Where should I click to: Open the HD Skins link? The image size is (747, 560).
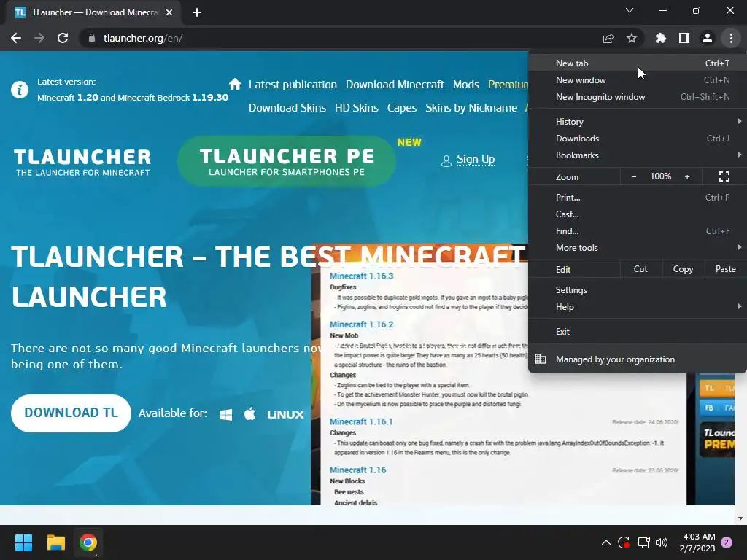pyautogui.click(x=356, y=108)
